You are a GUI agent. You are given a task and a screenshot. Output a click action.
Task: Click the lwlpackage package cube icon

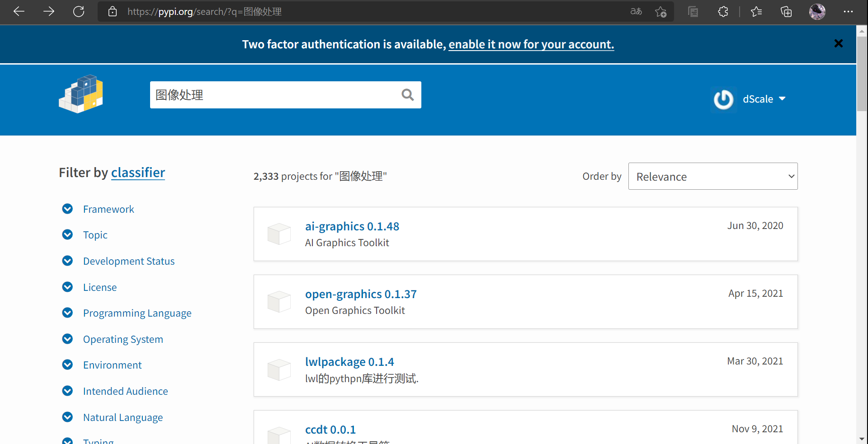(279, 369)
